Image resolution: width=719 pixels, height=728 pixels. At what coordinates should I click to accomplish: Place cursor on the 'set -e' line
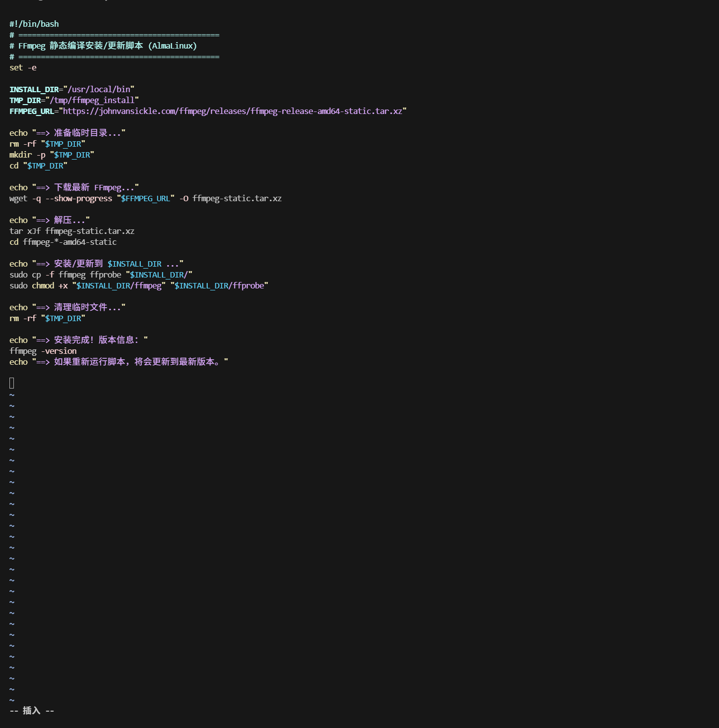tap(23, 67)
